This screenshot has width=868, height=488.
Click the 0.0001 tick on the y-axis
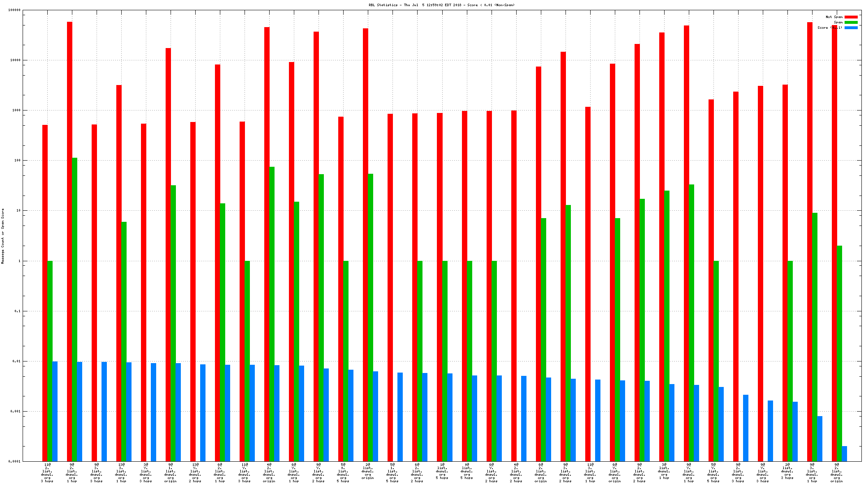pyautogui.click(x=15, y=461)
